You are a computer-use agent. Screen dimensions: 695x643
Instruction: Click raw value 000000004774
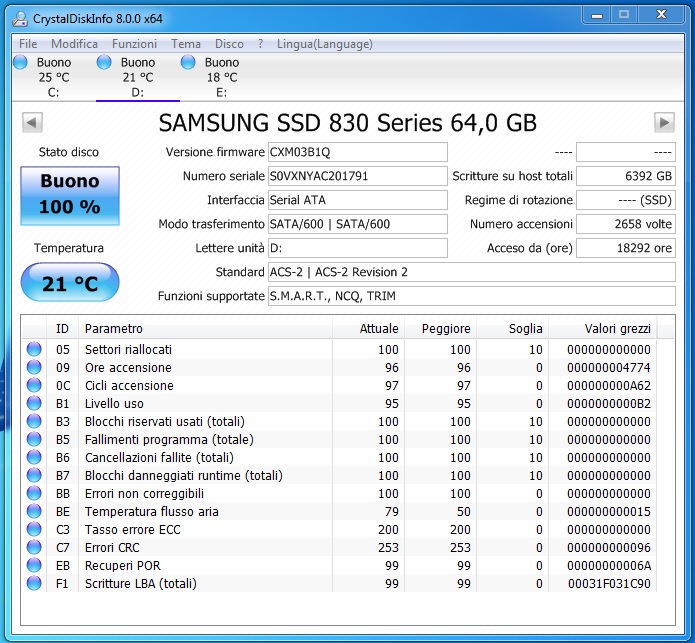point(609,368)
